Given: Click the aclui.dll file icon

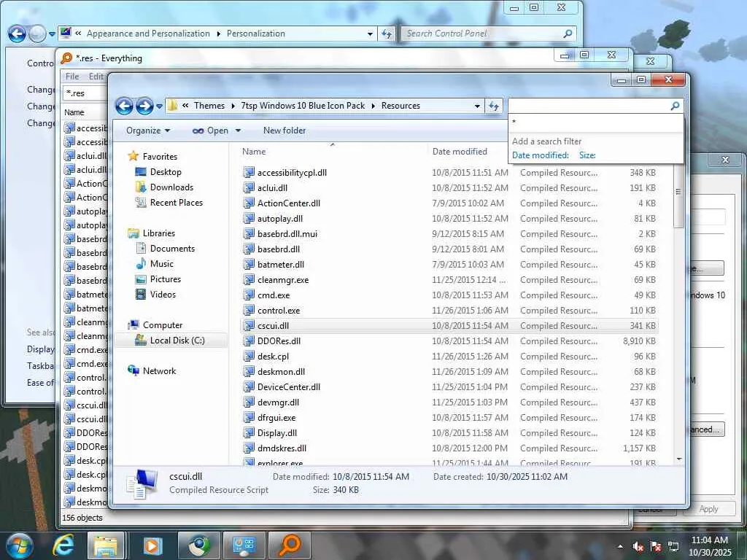Looking at the screenshot, I should tap(249, 187).
